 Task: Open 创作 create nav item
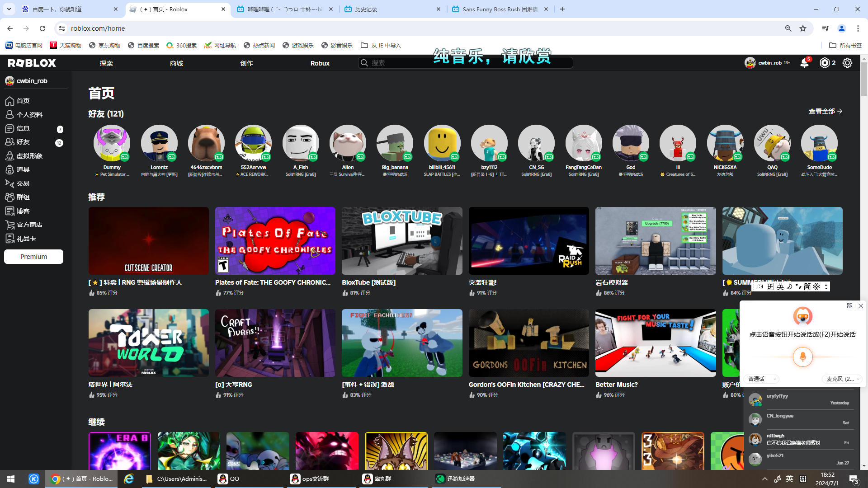click(246, 63)
